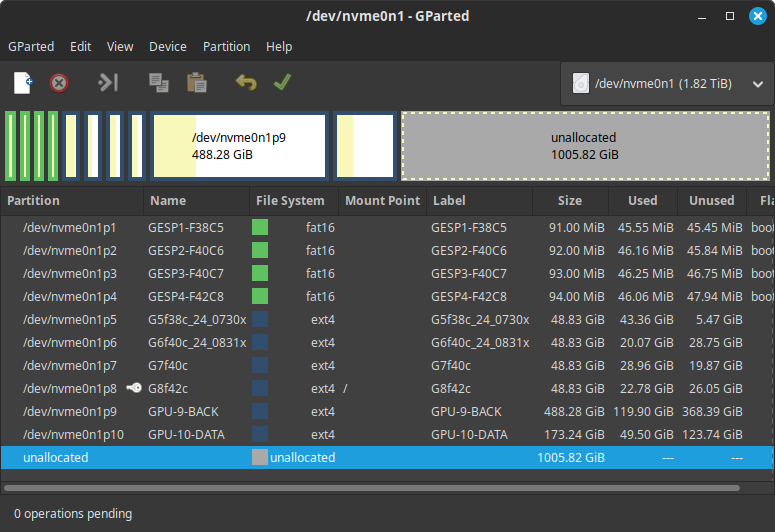The width and height of the screenshot is (775, 532).
Task: Select the nvme0n1p10 block in disk map
Action: point(365,146)
